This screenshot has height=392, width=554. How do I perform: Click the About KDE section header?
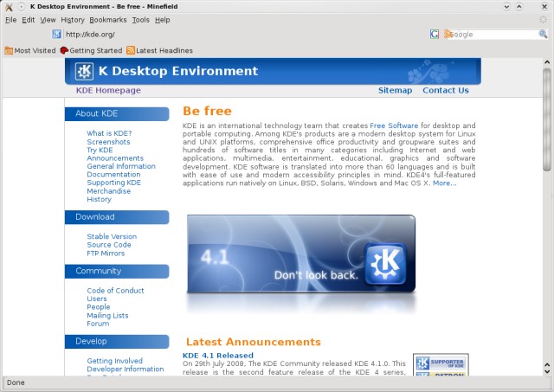(117, 113)
